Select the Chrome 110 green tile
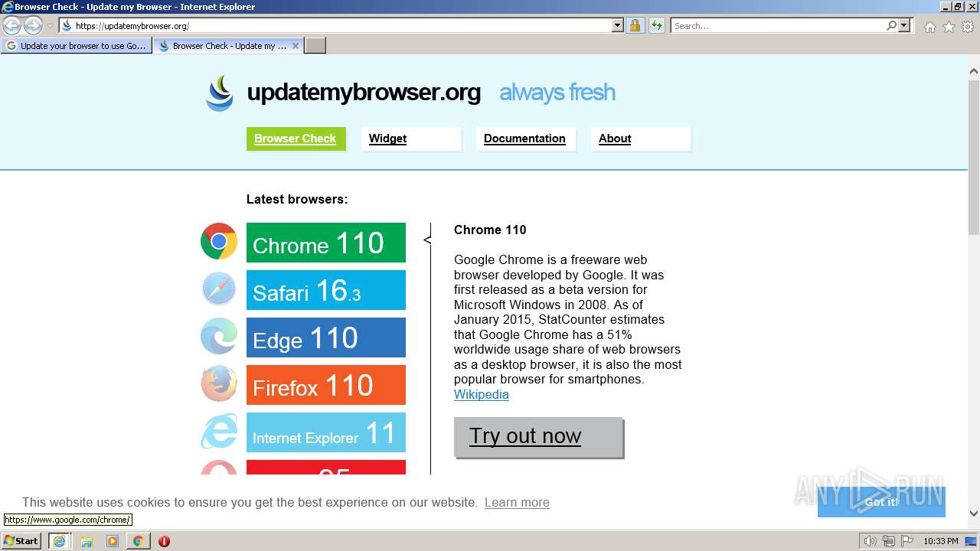This screenshot has height=551, width=980. (x=326, y=243)
